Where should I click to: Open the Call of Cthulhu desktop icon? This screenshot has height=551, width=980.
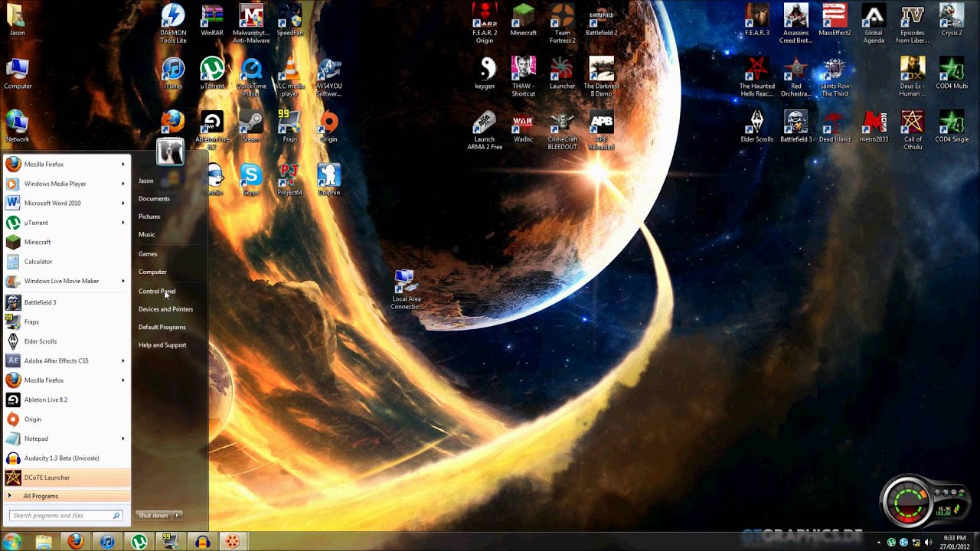coord(913,130)
